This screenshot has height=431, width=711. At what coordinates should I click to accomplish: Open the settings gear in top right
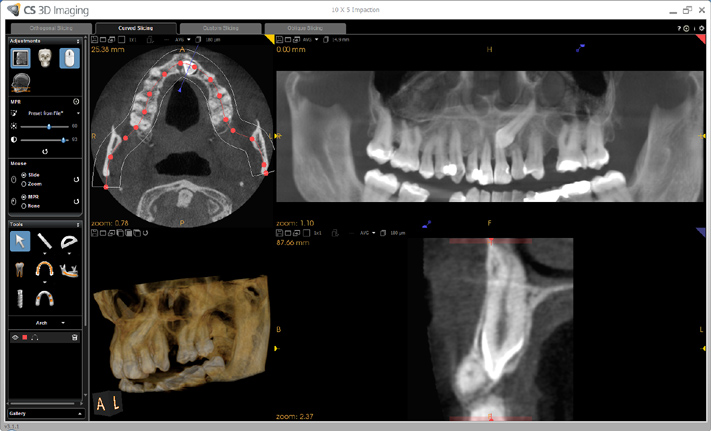(x=701, y=28)
